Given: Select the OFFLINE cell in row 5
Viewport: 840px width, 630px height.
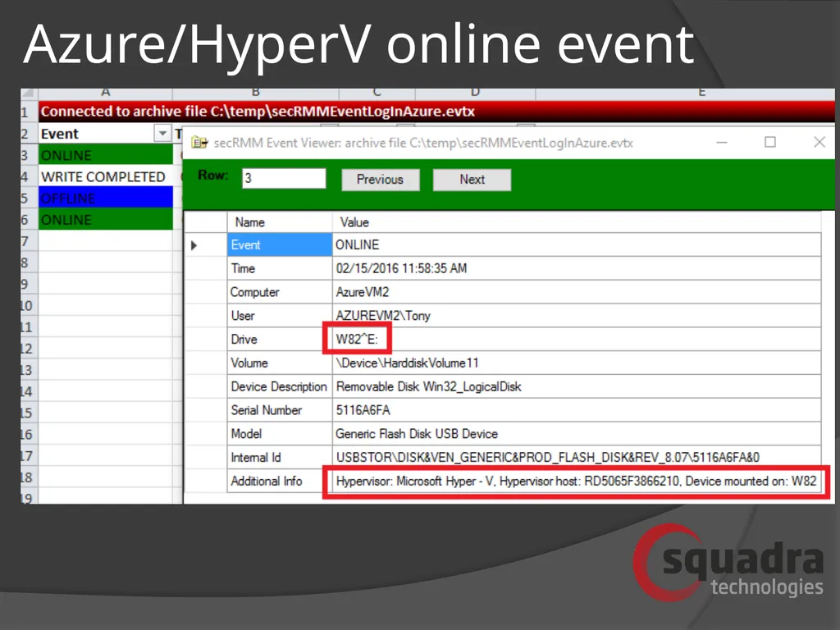Looking at the screenshot, I should [x=106, y=199].
